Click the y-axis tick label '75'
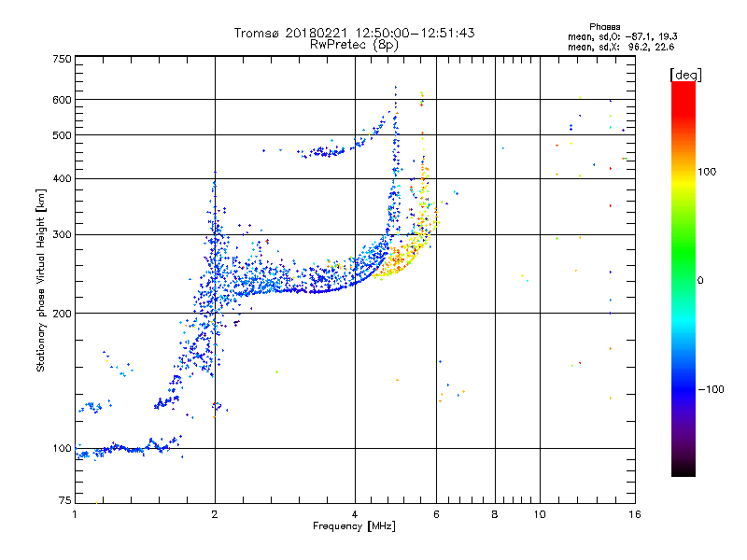 (x=65, y=500)
